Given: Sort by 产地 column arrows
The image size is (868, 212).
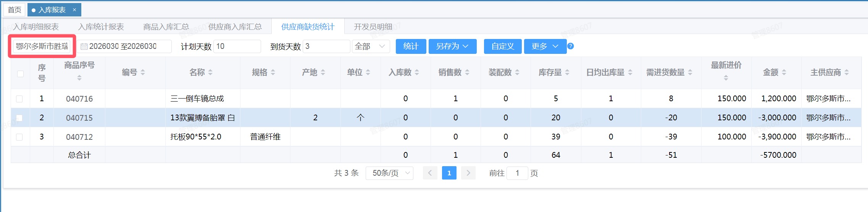Looking at the screenshot, I should click(x=323, y=72).
